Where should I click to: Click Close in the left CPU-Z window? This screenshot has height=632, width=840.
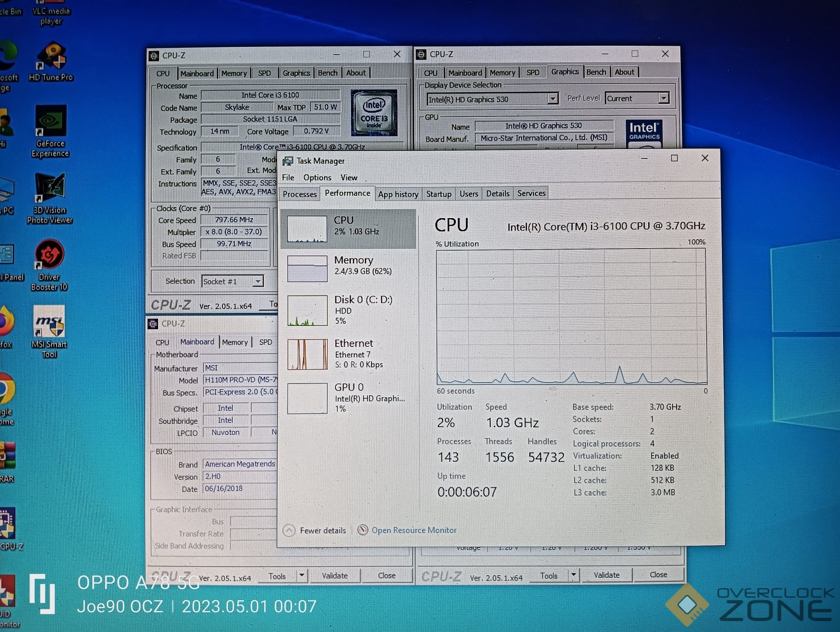(386, 575)
